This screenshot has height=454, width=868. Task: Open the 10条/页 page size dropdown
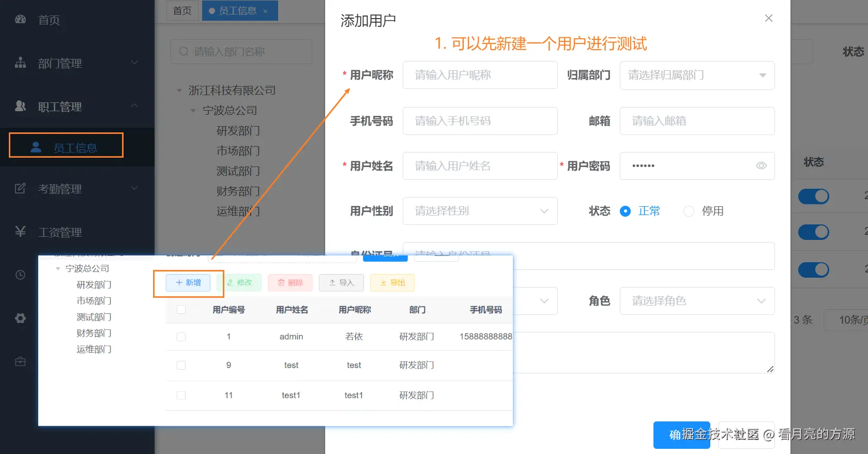tap(846, 320)
